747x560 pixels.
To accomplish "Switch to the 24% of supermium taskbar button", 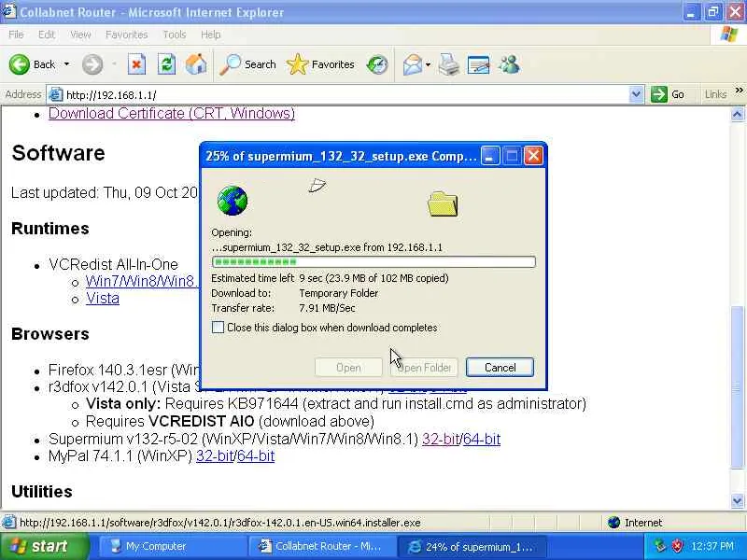I will (471, 546).
